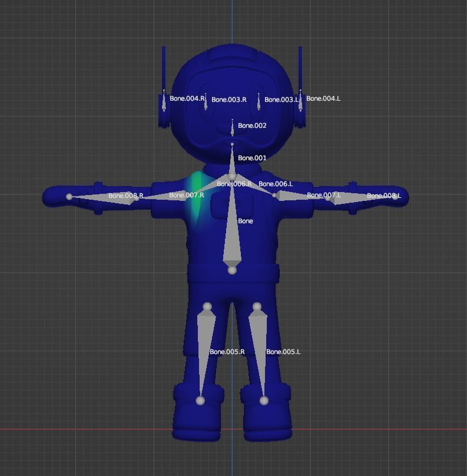Click the green weight-painted shoulder area

196,197
